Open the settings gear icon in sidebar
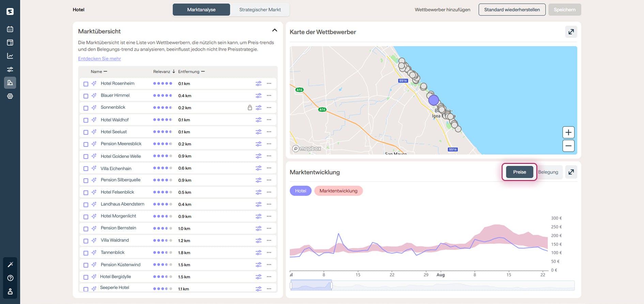The height and width of the screenshot is (304, 644). pyautogui.click(x=10, y=96)
